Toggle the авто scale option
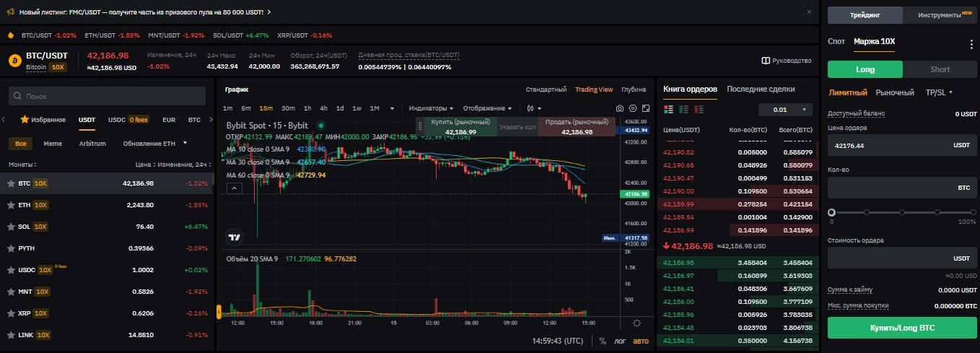The image size is (980, 353). point(641,341)
